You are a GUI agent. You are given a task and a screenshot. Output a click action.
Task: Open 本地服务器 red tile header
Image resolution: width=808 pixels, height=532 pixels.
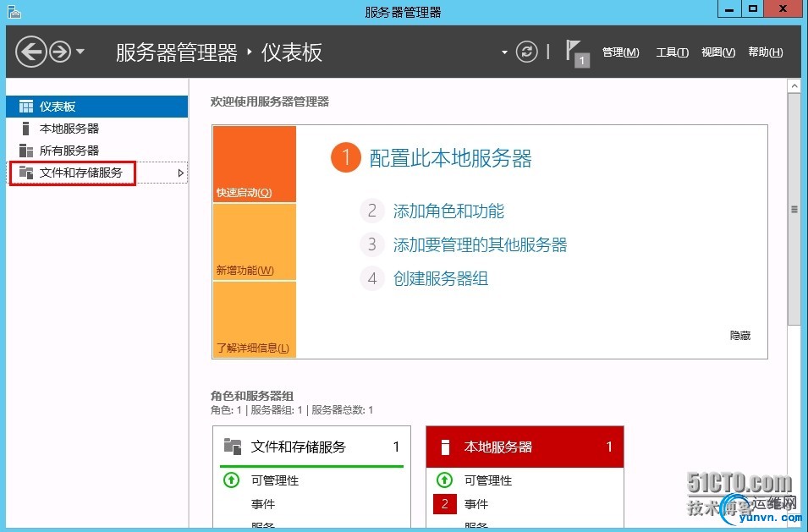(525, 447)
